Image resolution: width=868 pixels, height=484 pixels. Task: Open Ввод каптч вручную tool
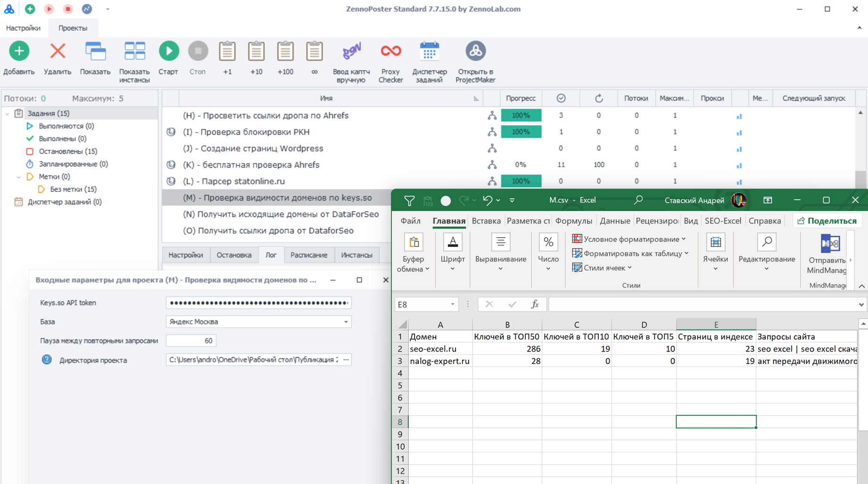pos(351,51)
